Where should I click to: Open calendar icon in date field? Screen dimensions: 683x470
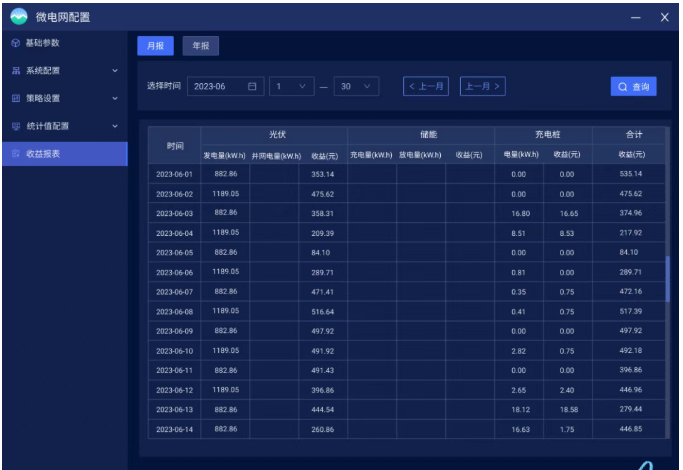point(252,86)
